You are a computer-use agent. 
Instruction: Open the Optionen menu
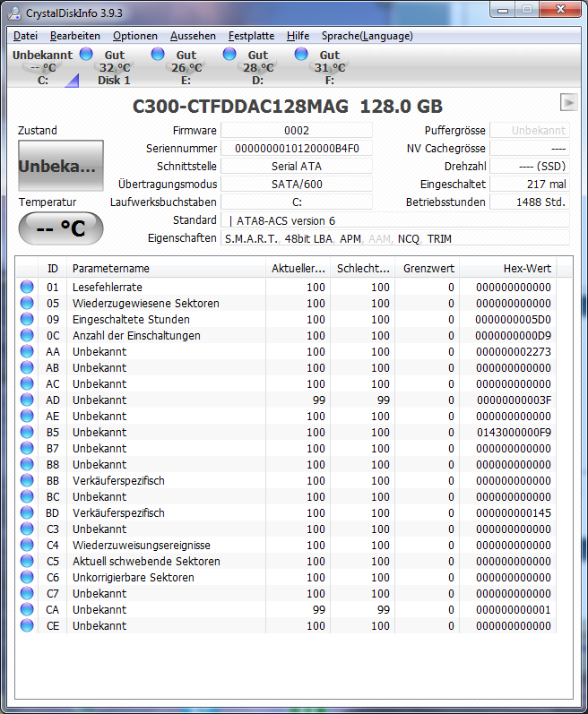(x=135, y=36)
